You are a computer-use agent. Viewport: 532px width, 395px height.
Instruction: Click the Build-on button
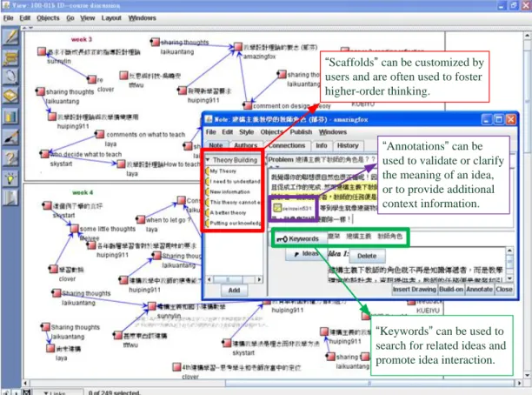[451, 290]
